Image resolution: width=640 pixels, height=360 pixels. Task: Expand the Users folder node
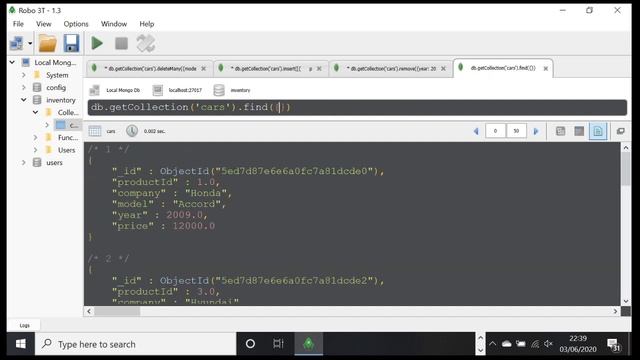[x=36, y=150]
